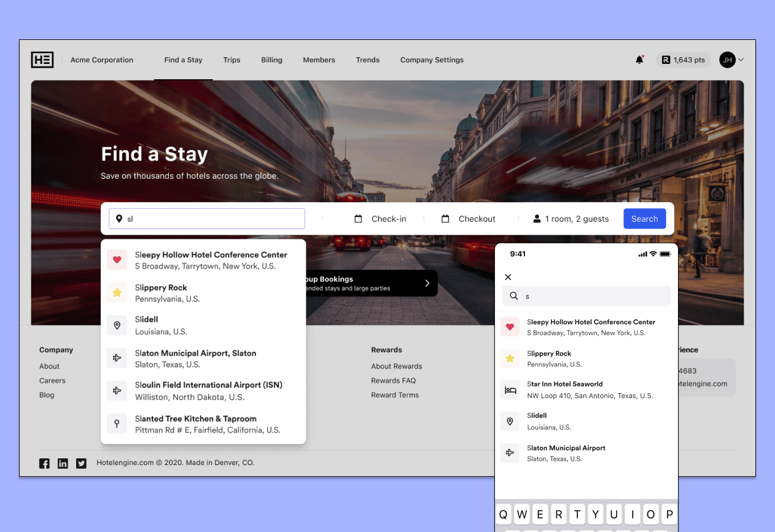
Task: Tap the P key on mobile keyboard
Action: pos(669,514)
